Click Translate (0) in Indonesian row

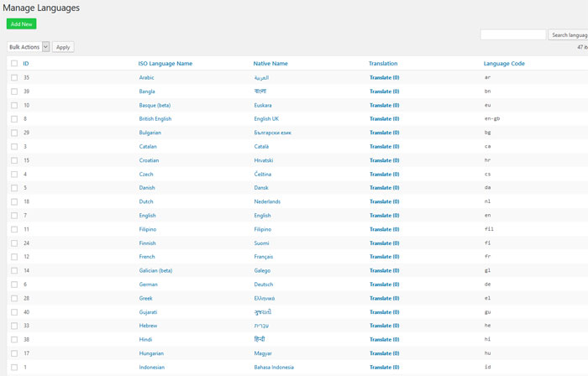point(385,367)
